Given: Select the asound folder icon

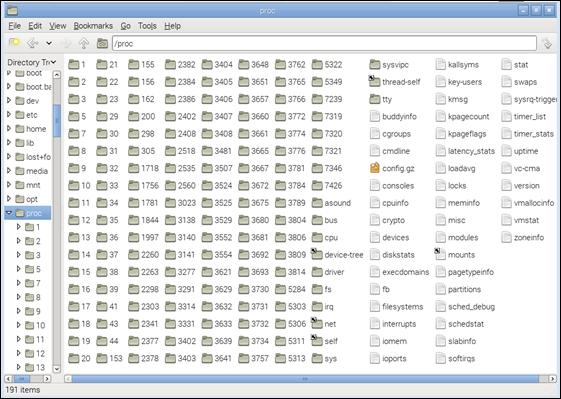Looking at the screenshot, I should point(317,203).
